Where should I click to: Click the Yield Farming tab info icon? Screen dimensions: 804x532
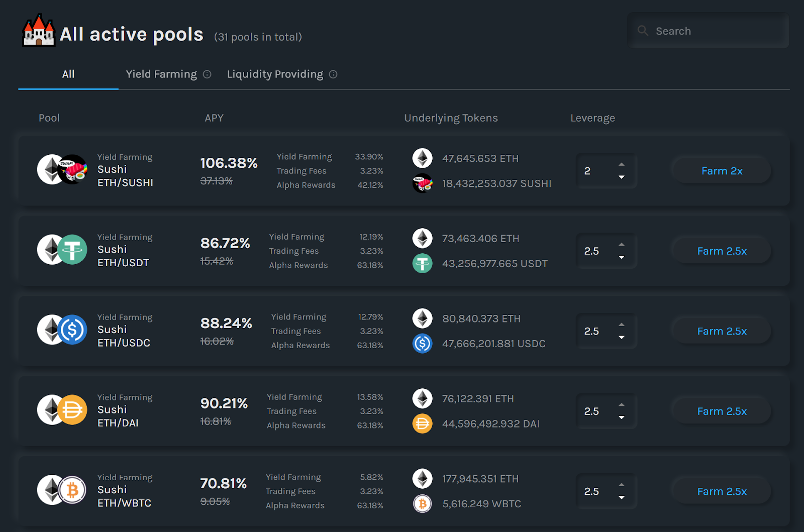pyautogui.click(x=207, y=74)
